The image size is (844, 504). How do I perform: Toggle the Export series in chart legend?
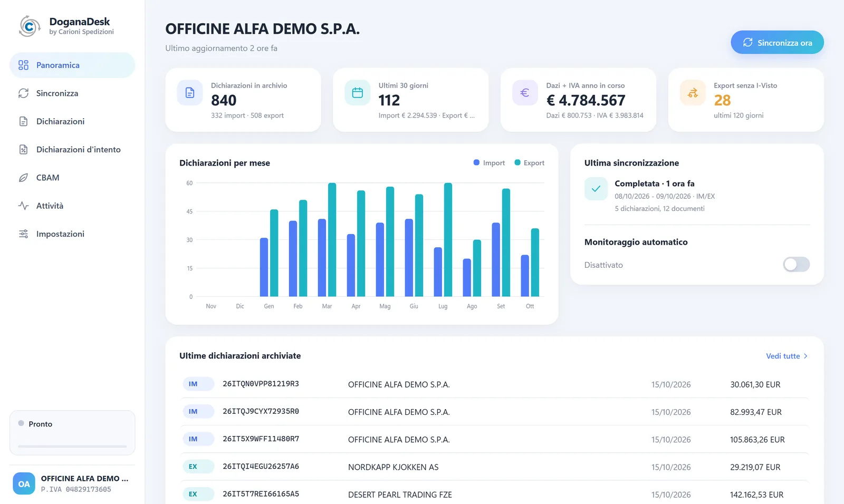(529, 163)
